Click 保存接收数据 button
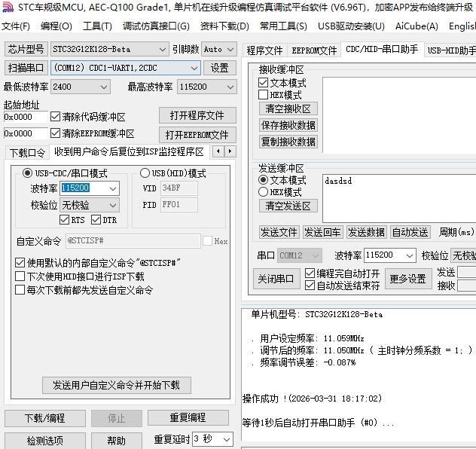476x449 pixels. click(x=288, y=125)
